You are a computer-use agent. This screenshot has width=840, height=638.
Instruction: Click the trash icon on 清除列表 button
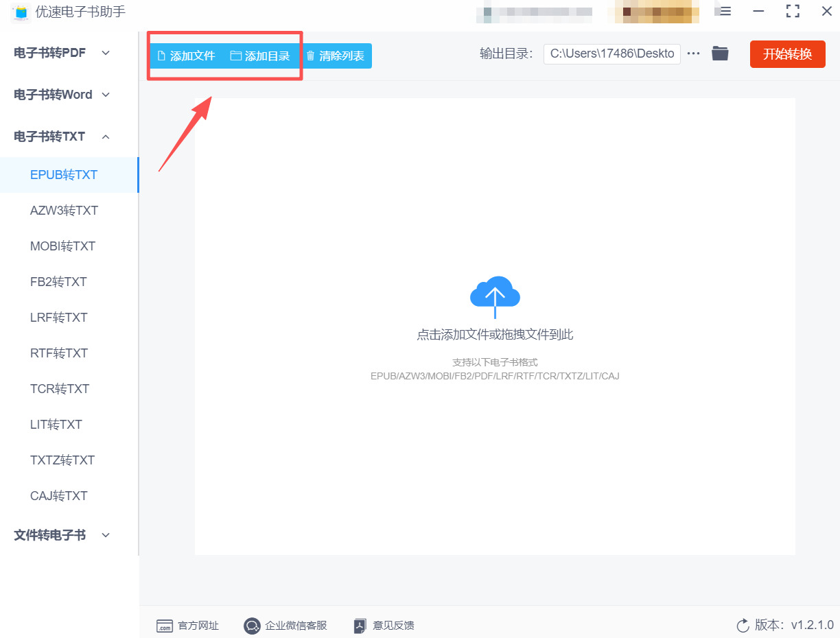(x=310, y=55)
